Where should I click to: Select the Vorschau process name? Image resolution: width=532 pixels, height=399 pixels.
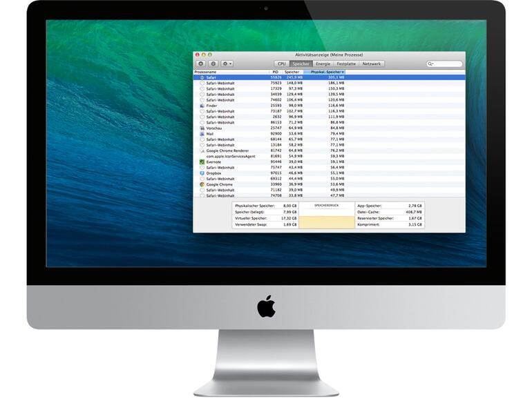(x=214, y=128)
